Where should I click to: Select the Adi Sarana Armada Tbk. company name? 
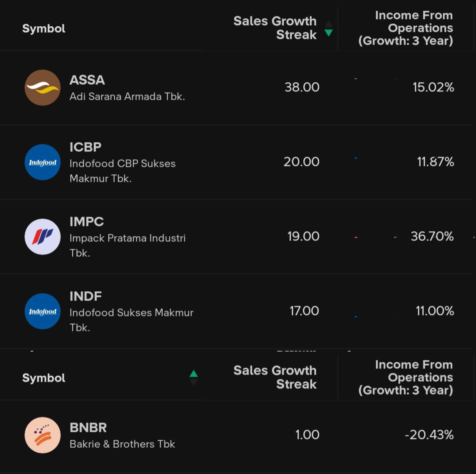(x=127, y=96)
